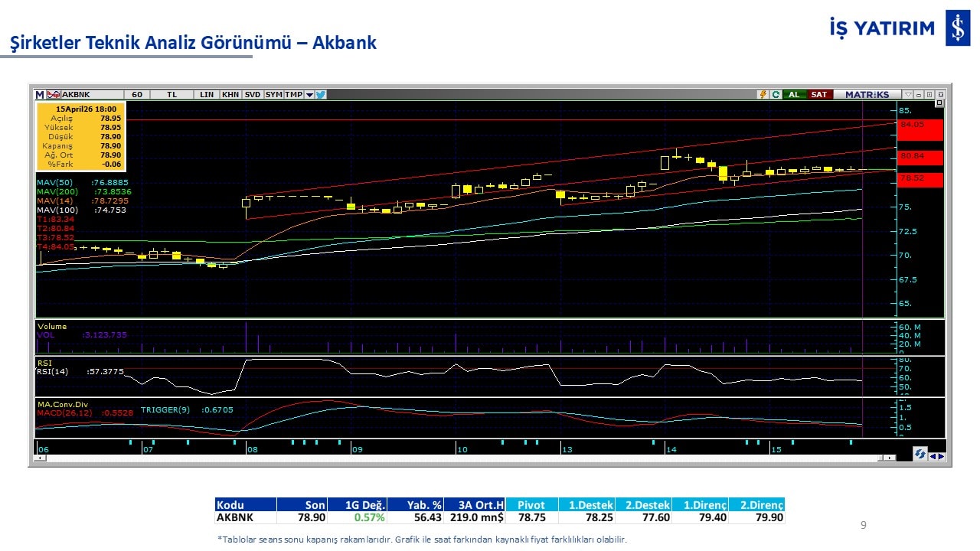The image size is (980, 551).
Task: Click the orange lightning bolt icon
Action: coord(763,95)
